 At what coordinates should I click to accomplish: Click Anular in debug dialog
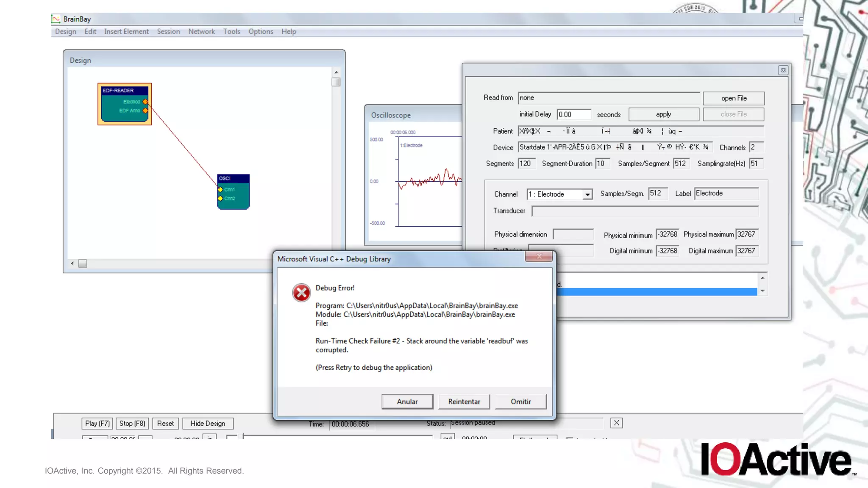pyautogui.click(x=407, y=402)
